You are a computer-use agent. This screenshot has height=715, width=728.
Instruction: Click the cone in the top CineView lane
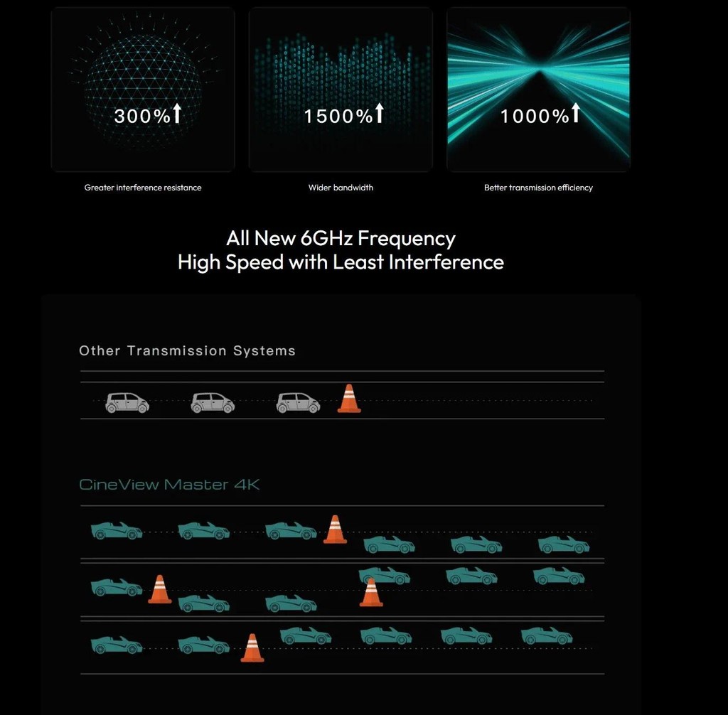[335, 529]
